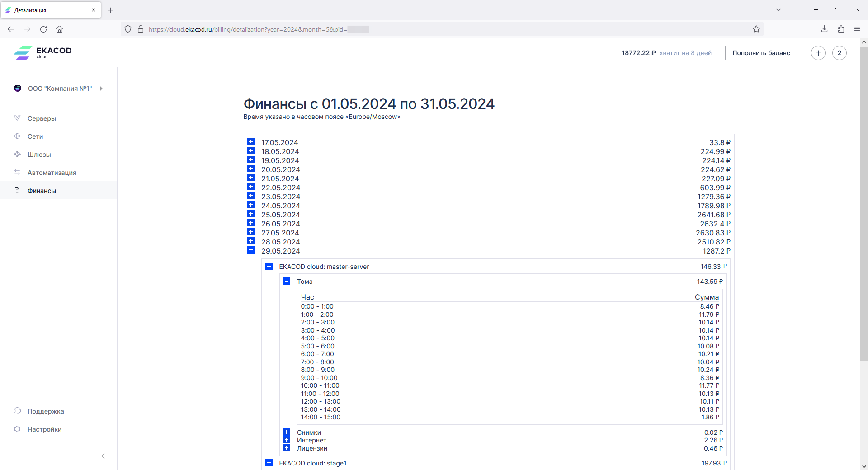Screen dimensions: 868x470
Task: Collapse the master-server section
Action: coord(269,267)
